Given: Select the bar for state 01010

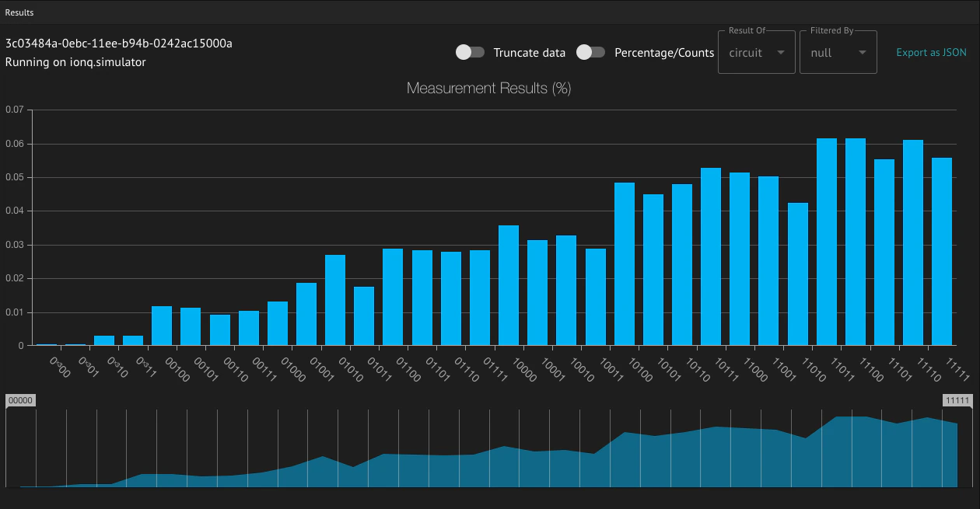Looking at the screenshot, I should point(335,300).
